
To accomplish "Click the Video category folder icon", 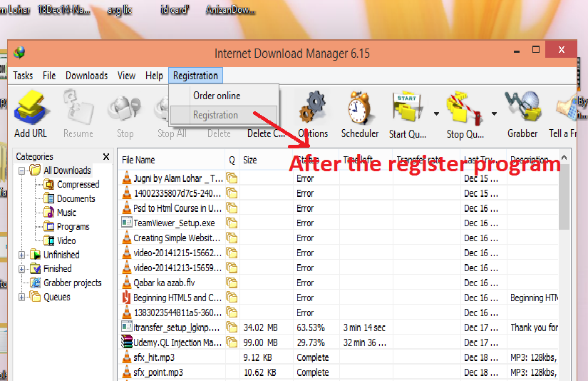I will pos(49,240).
